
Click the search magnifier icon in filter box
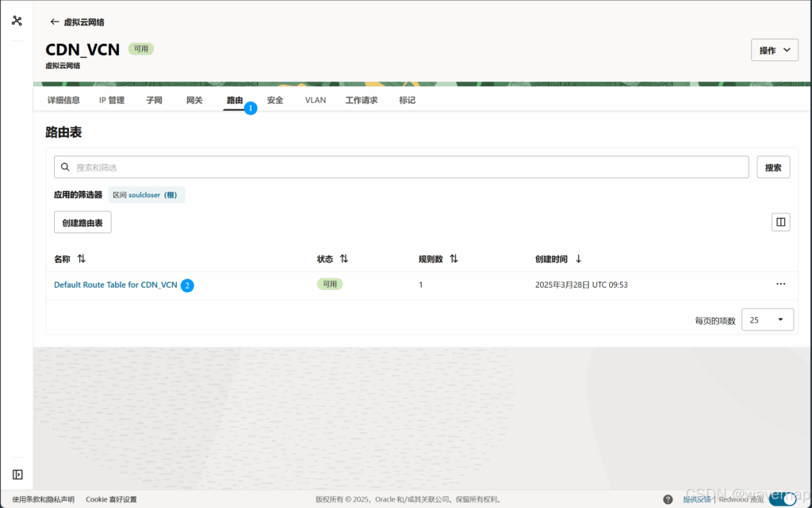pos(65,167)
